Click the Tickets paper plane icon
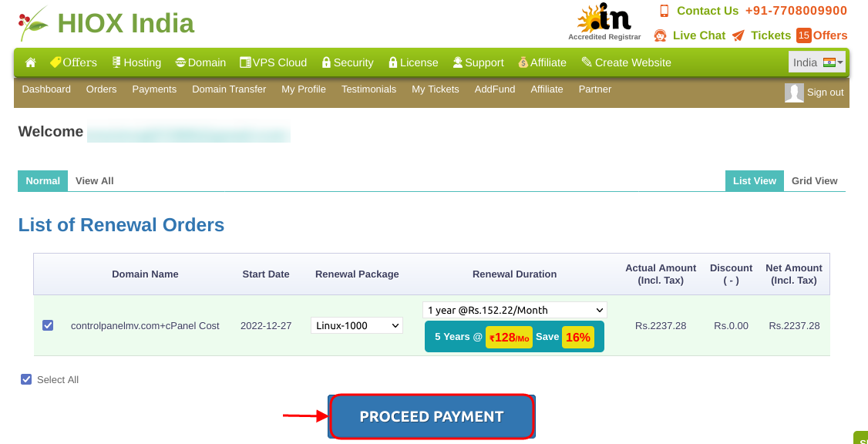This screenshot has width=868, height=444. 738,35
